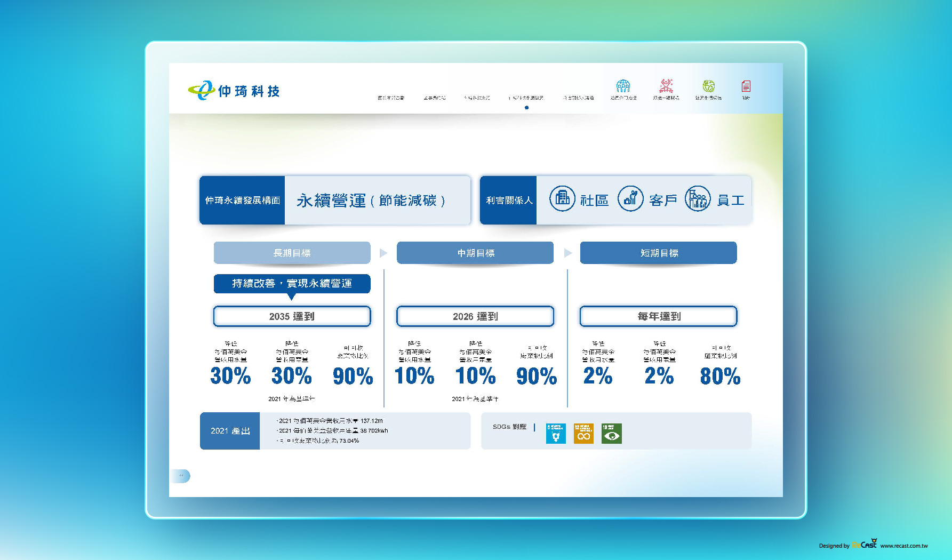
Task: Click the SDGs 對應 label
Action: coord(509,427)
